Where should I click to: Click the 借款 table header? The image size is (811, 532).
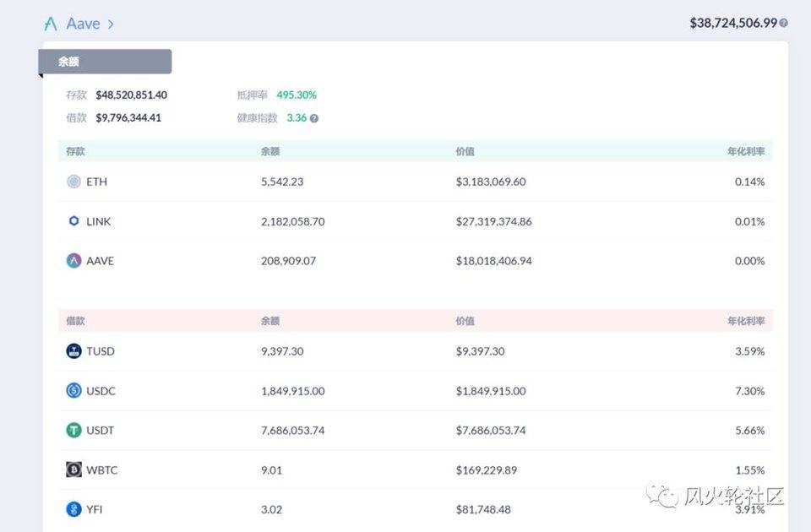coord(76,322)
